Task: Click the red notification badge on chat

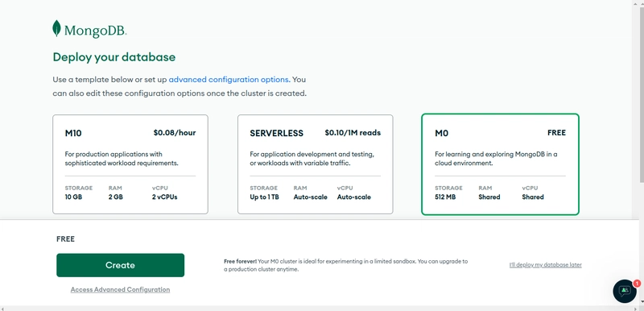Action: (637, 283)
